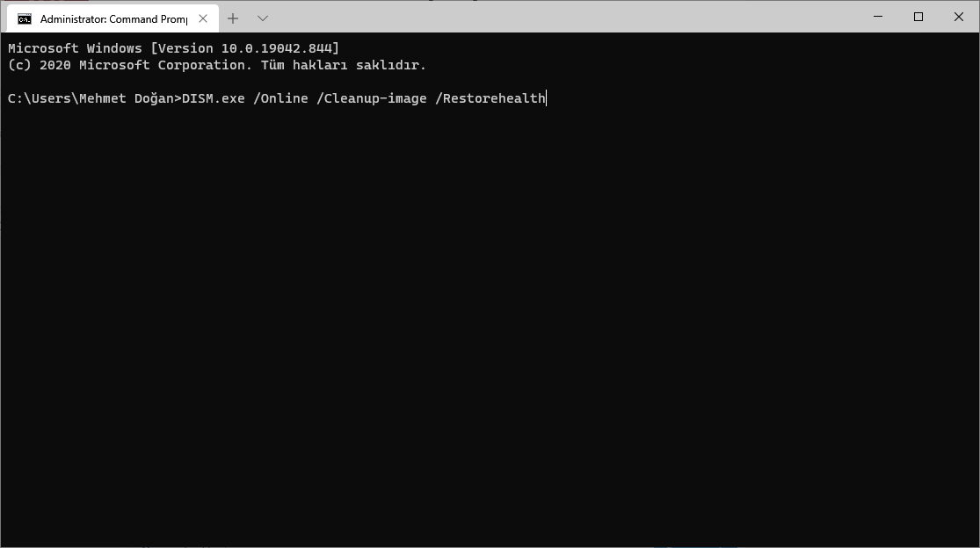Minimize the terminal window
The image size is (980, 548).
(x=877, y=17)
